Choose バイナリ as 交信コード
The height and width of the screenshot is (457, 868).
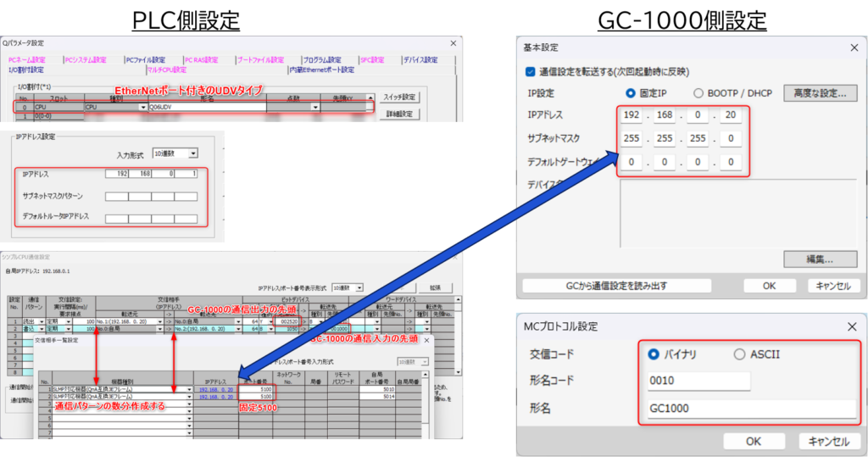pos(654,354)
